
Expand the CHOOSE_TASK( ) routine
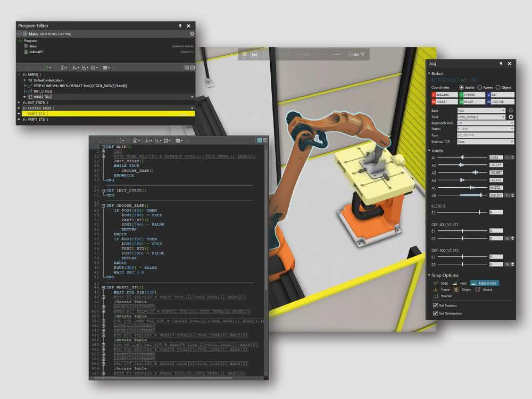tap(19, 108)
